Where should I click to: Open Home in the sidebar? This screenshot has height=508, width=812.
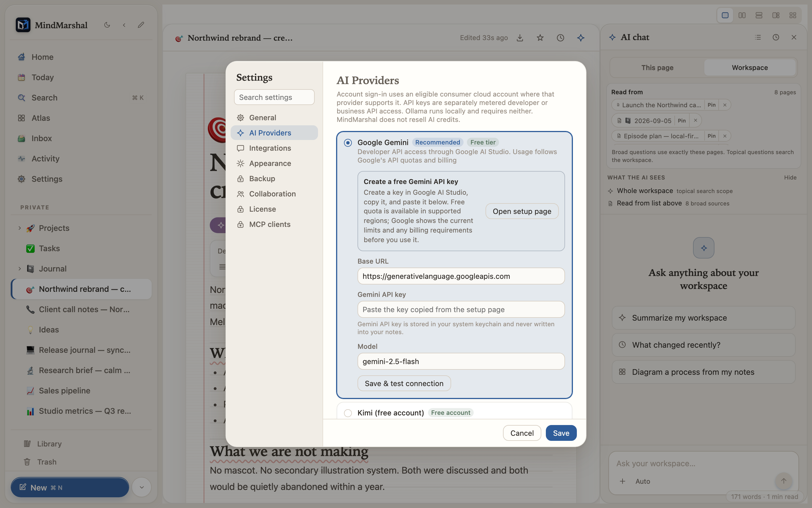(81, 57)
